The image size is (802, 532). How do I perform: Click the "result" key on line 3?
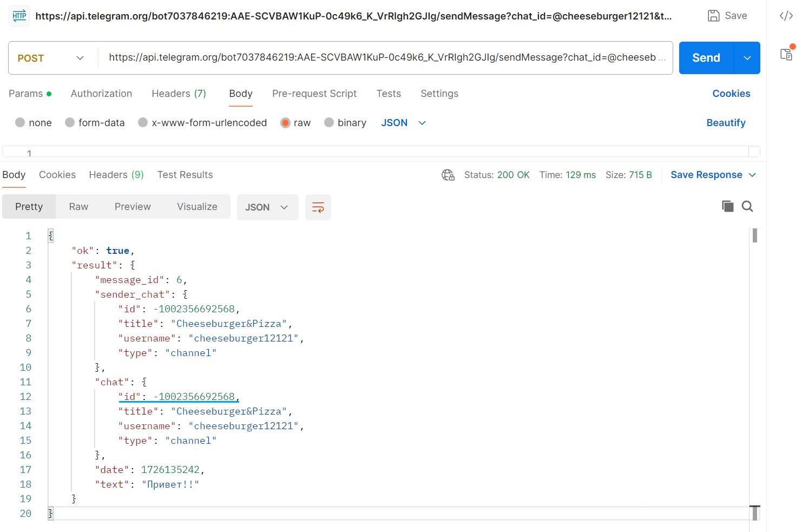[x=95, y=265]
